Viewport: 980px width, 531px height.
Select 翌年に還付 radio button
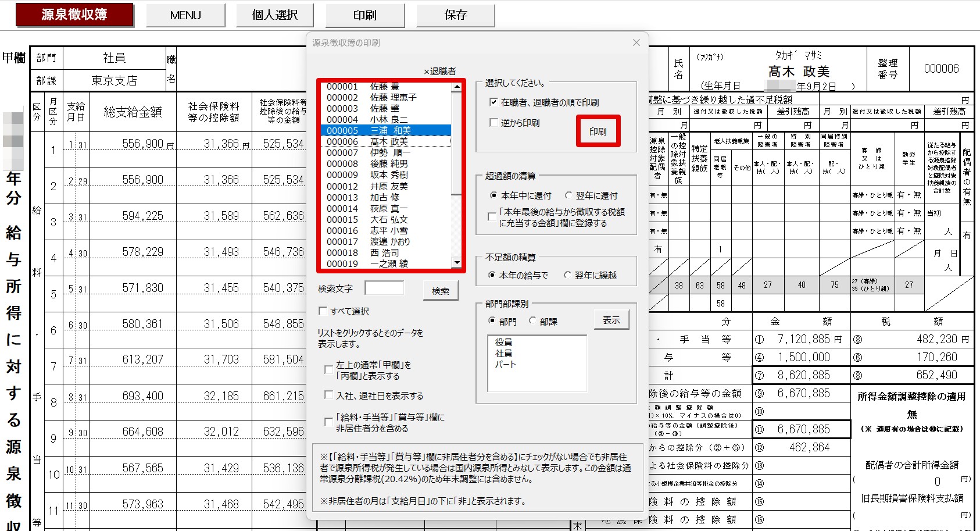[568, 195]
